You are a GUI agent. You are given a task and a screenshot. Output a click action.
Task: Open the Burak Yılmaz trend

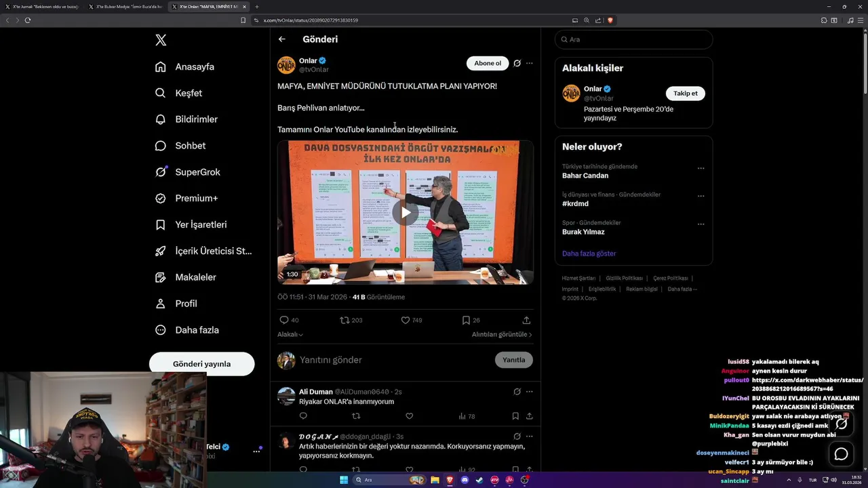coord(583,232)
